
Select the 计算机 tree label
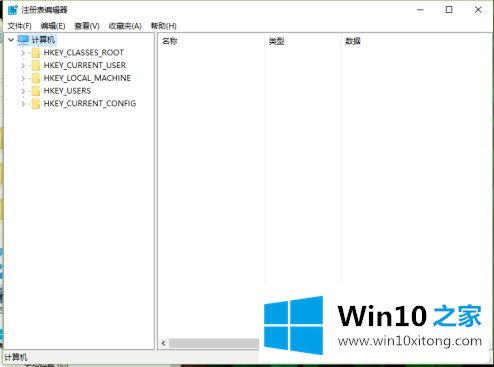pos(43,40)
